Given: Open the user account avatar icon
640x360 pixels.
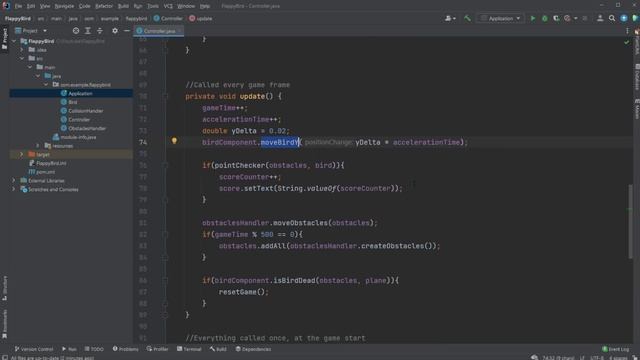Looking at the screenshot, I should (x=600, y=18).
